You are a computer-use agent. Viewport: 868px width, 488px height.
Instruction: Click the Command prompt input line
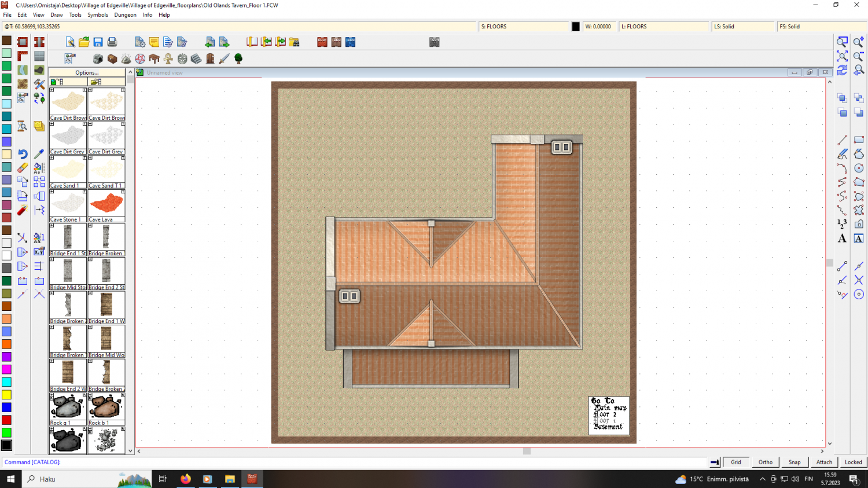(x=354, y=462)
